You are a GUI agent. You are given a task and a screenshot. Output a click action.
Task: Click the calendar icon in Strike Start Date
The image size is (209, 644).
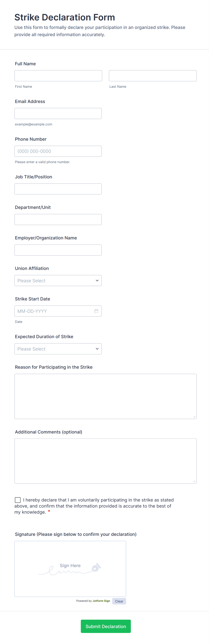pyautogui.click(x=96, y=311)
